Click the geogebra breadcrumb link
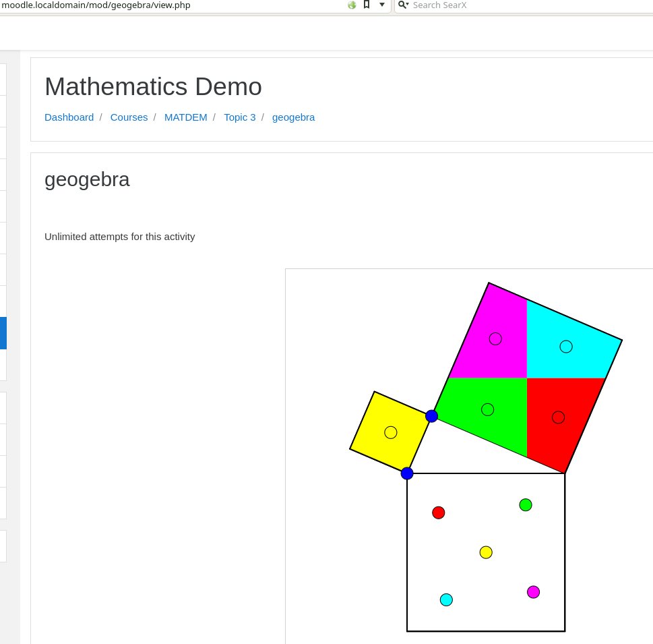This screenshot has width=653, height=644. point(293,117)
